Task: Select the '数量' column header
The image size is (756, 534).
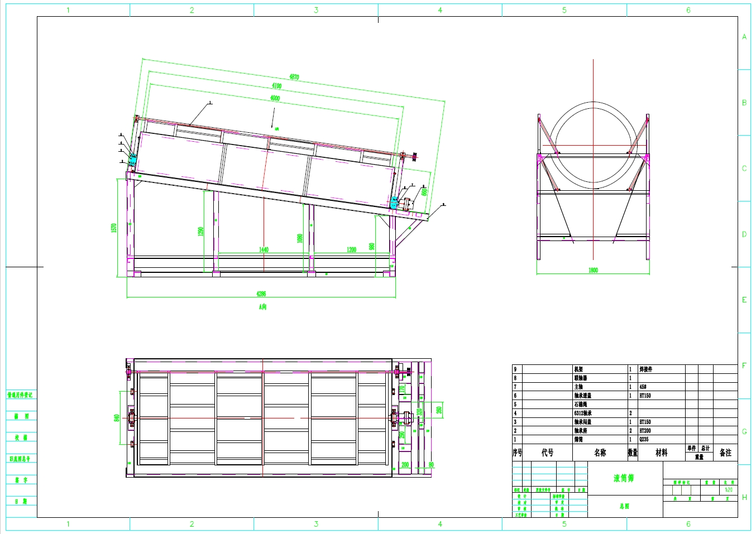Action: coord(633,453)
